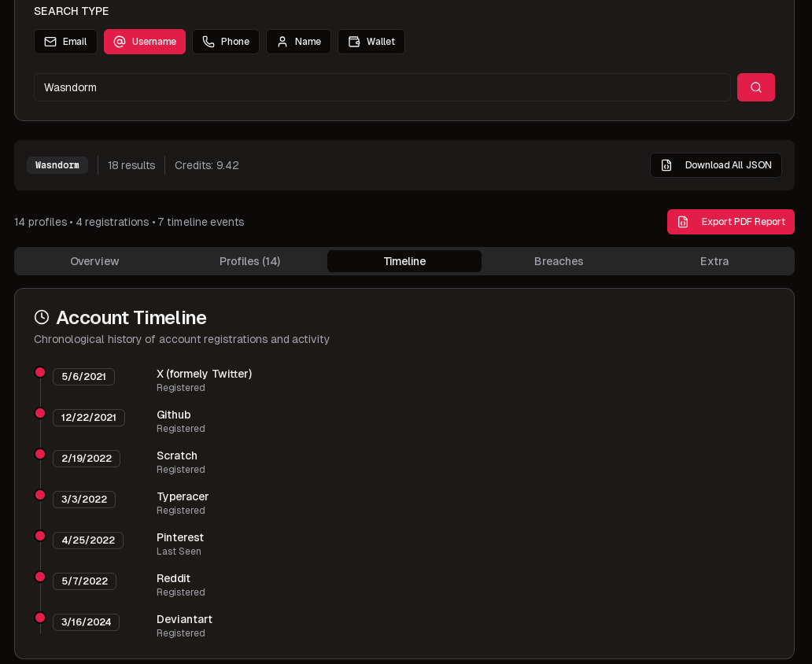
Task: Click the Wasndorm username tag
Action: click(57, 165)
